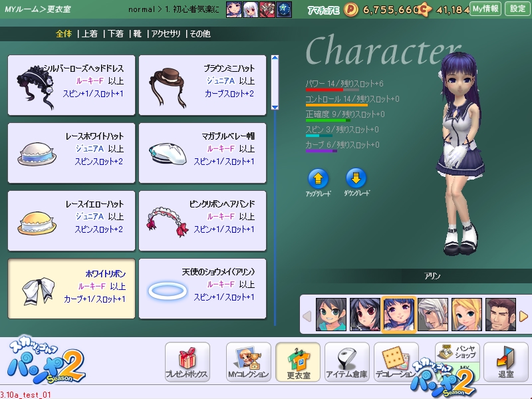Select the blonde girl character portrait

tap(466, 315)
